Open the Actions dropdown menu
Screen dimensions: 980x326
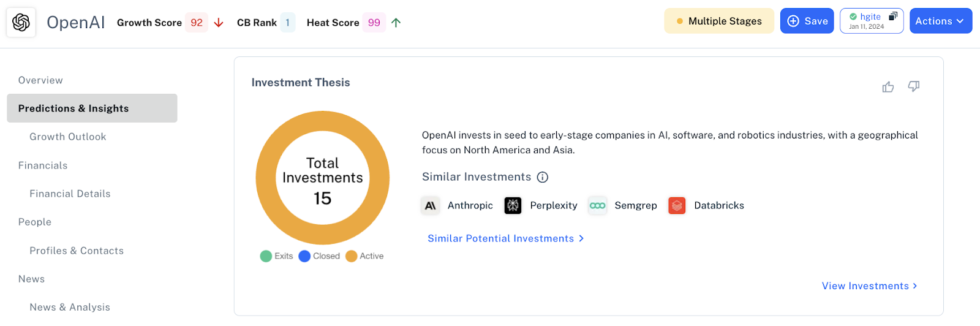940,21
